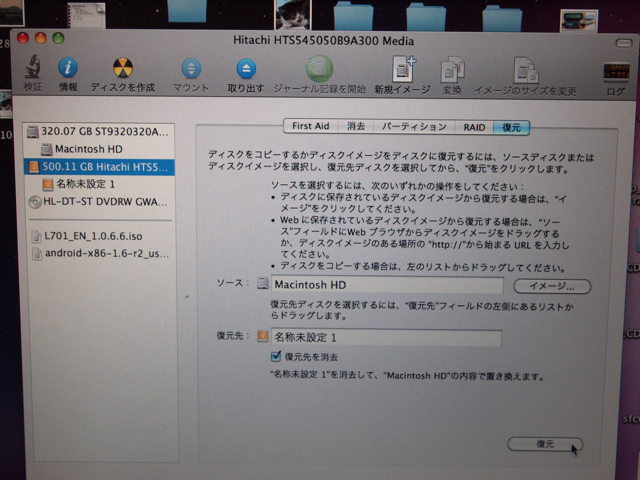Create a 新規イメージ (New Image)

403,69
